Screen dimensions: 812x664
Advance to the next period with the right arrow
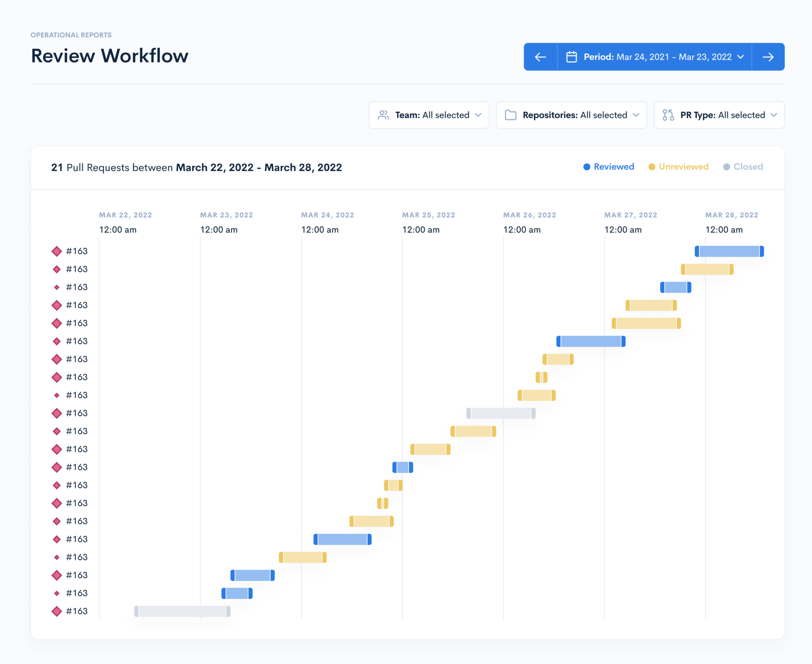coord(768,56)
